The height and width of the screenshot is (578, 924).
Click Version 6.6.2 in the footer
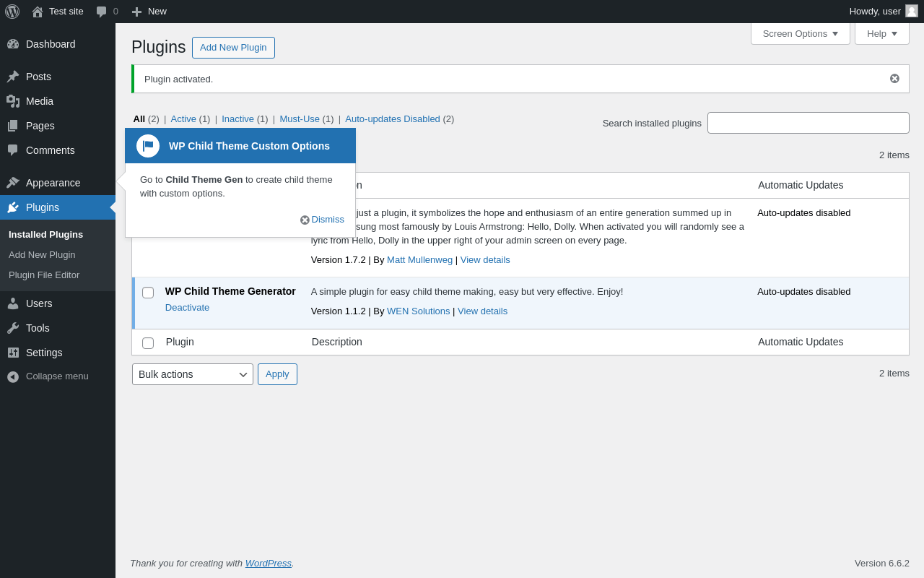tap(882, 563)
